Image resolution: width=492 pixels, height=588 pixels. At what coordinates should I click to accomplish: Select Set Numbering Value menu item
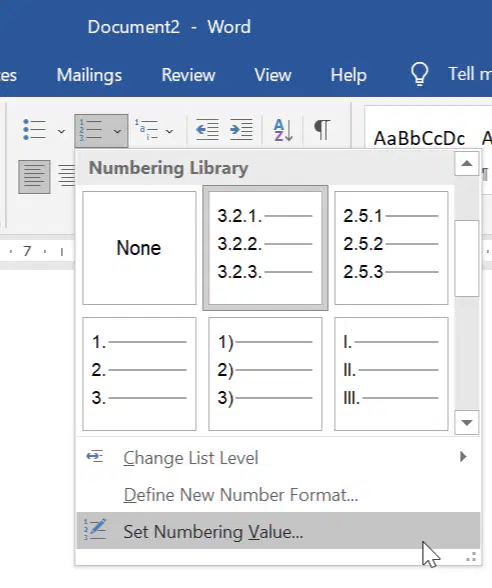pos(278,531)
